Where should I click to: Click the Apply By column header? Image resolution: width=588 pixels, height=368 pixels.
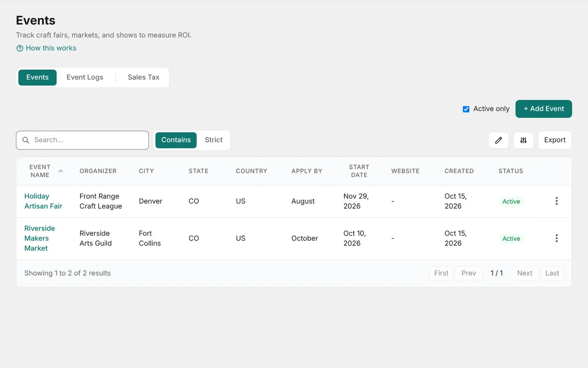[307, 171]
